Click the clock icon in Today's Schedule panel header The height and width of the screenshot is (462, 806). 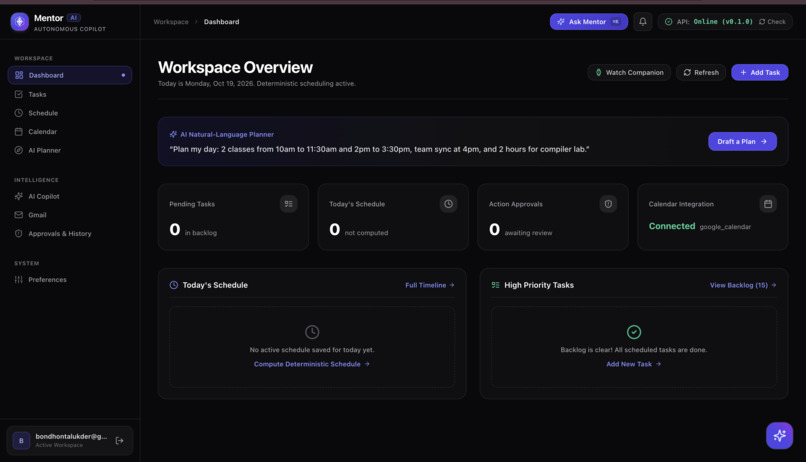tap(174, 285)
